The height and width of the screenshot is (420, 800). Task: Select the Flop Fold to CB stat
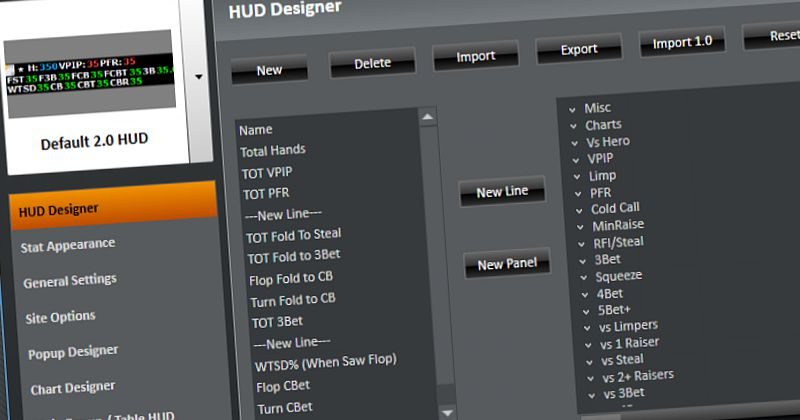click(291, 279)
